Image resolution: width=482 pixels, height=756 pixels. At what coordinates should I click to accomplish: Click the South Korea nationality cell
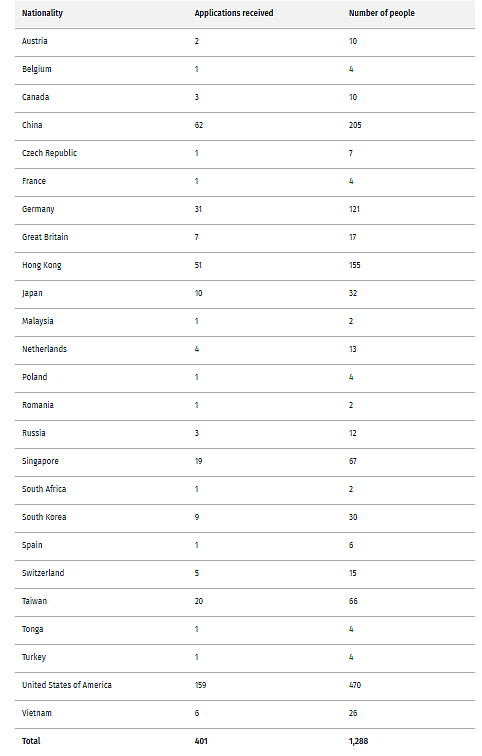coord(44,517)
